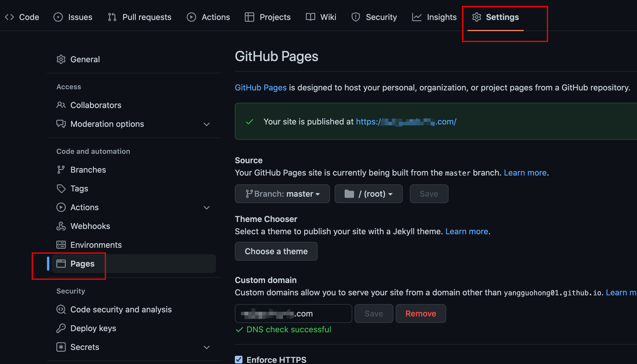
Task: Open the / (root) folder dropdown
Action: point(368,194)
